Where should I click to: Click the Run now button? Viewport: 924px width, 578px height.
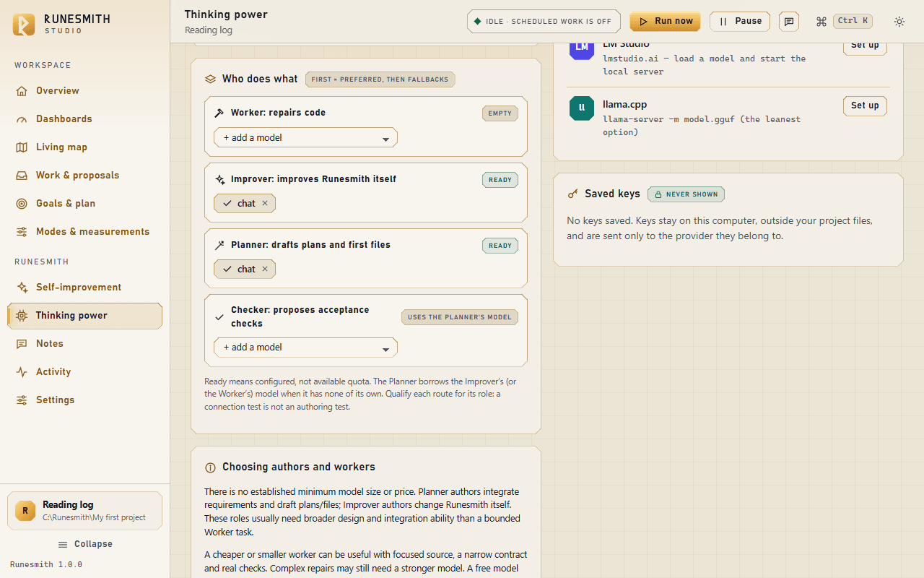click(665, 22)
